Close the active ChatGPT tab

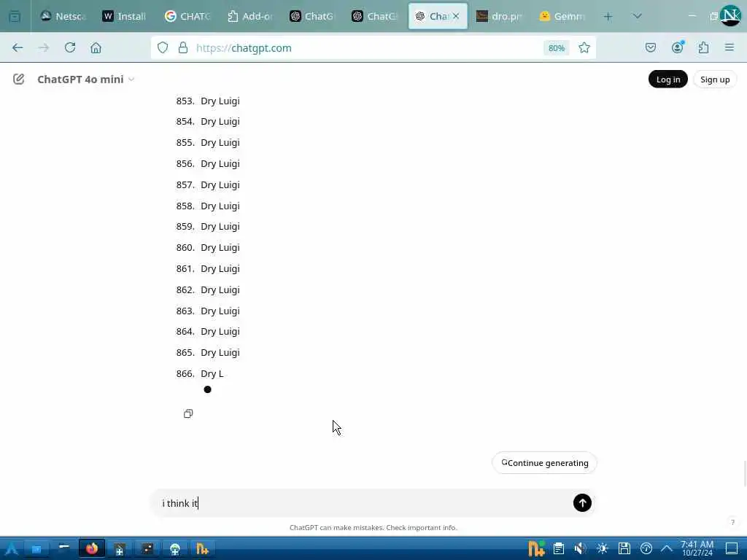[456, 16]
